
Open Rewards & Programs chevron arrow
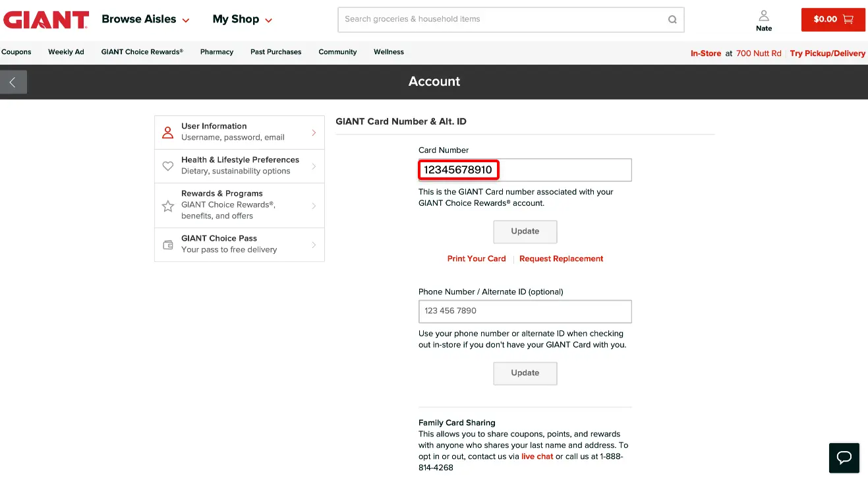coord(314,206)
